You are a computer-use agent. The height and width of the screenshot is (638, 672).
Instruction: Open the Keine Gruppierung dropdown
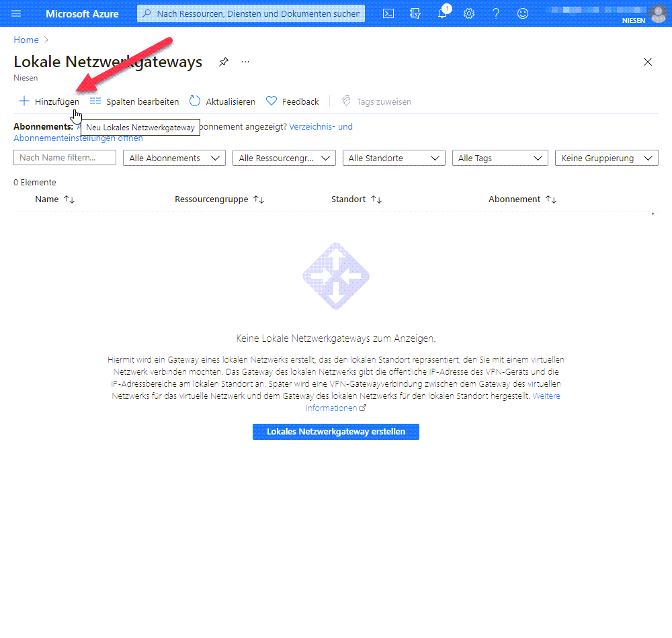coord(607,158)
